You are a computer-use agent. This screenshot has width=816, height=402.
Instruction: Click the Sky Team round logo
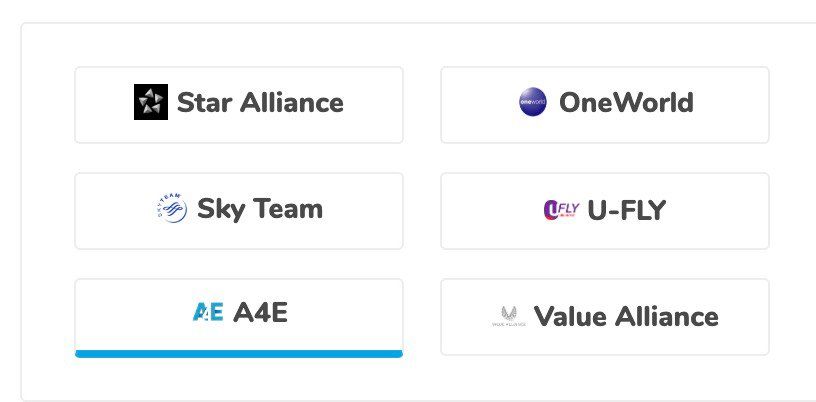171,209
